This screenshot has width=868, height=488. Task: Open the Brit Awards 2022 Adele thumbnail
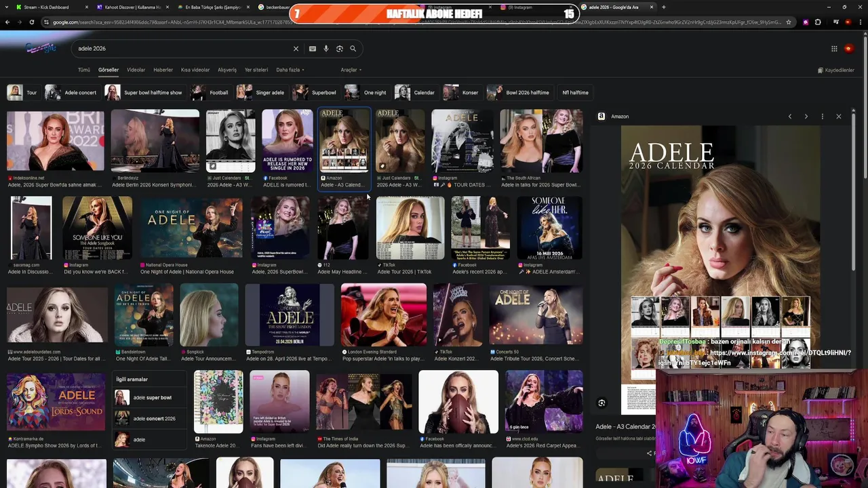(56, 140)
